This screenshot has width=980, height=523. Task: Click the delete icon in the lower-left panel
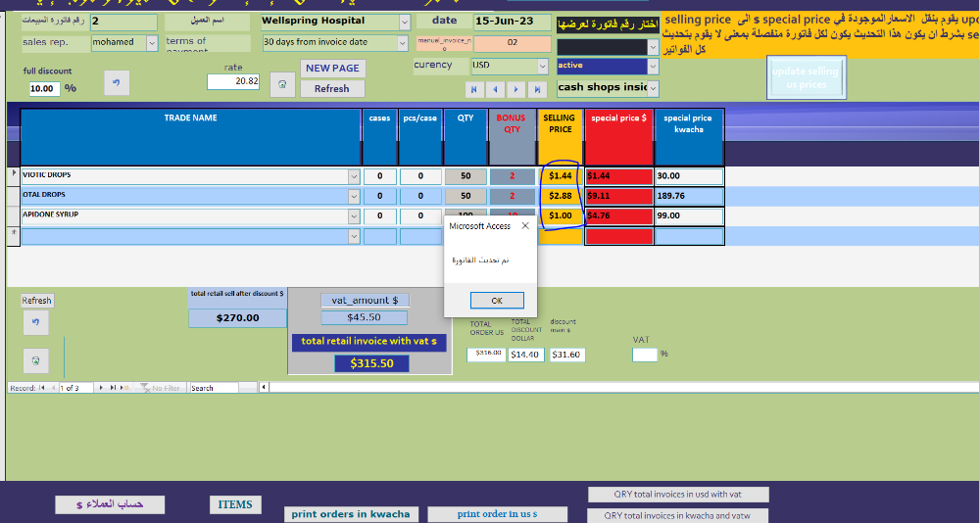(x=35, y=361)
